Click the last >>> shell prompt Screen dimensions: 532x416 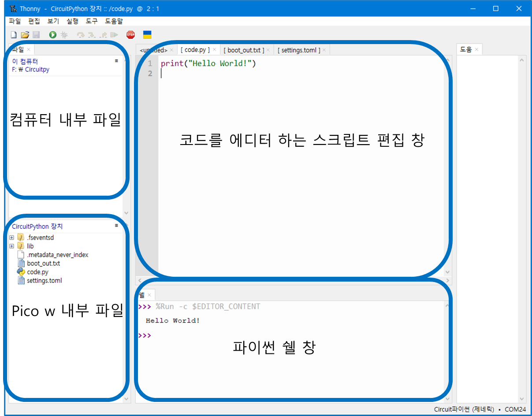(x=145, y=335)
